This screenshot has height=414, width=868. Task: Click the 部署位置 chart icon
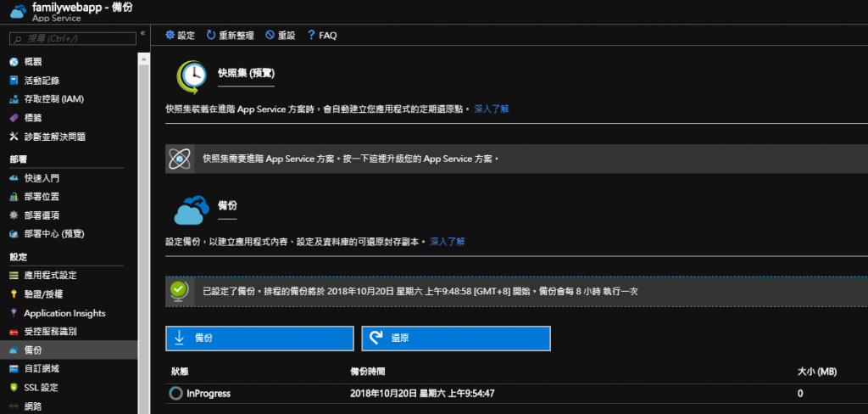(x=14, y=197)
